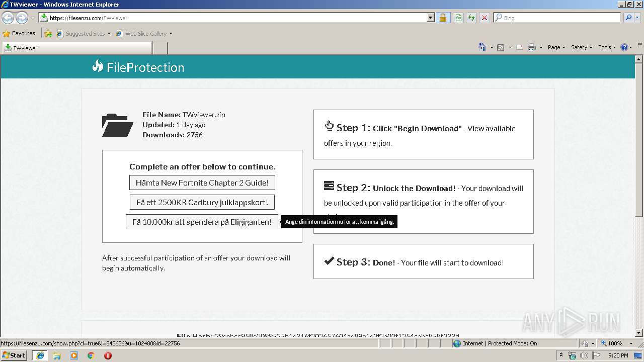The height and width of the screenshot is (362, 644).
Task: Show hidden tray icons arrow
Action: tap(561, 355)
